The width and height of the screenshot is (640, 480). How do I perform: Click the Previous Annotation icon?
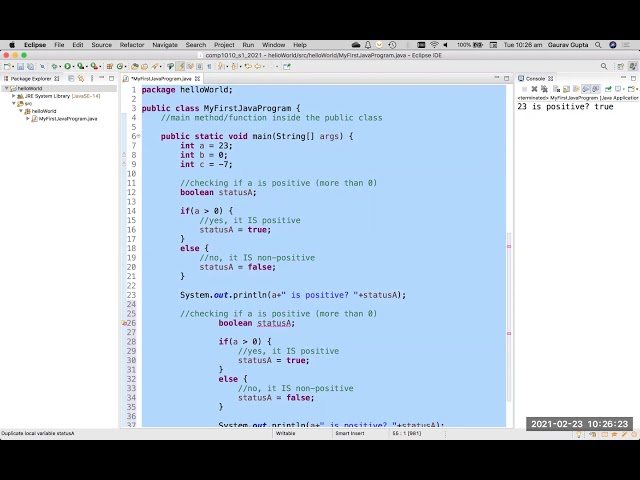(x=234, y=67)
